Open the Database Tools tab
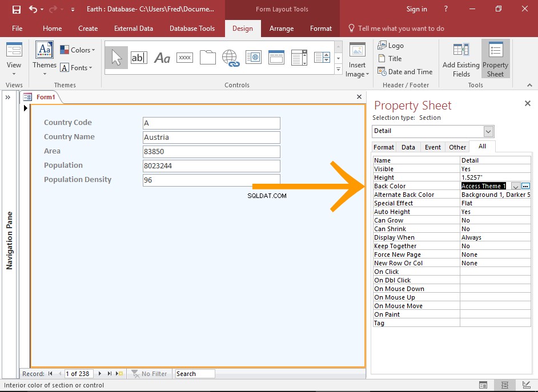Screen dimensions: 538x392 [x=192, y=29]
